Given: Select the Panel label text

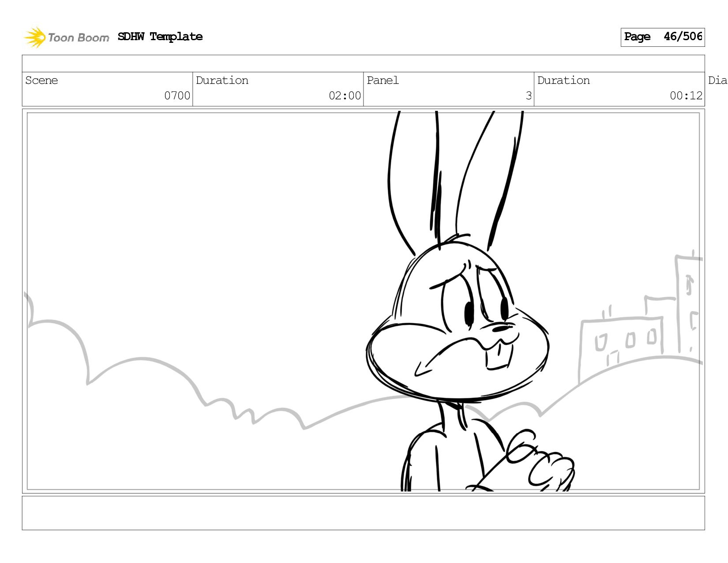Looking at the screenshot, I should pyautogui.click(x=383, y=80).
